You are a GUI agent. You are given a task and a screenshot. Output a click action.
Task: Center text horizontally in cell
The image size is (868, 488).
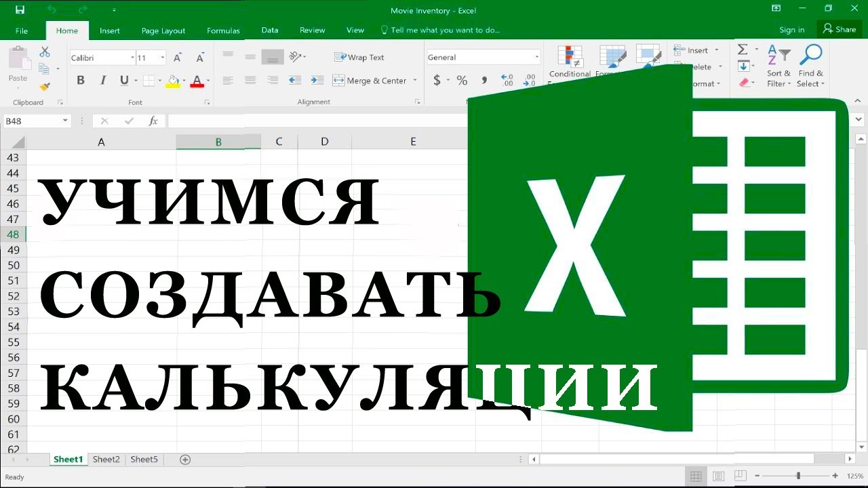[250, 80]
